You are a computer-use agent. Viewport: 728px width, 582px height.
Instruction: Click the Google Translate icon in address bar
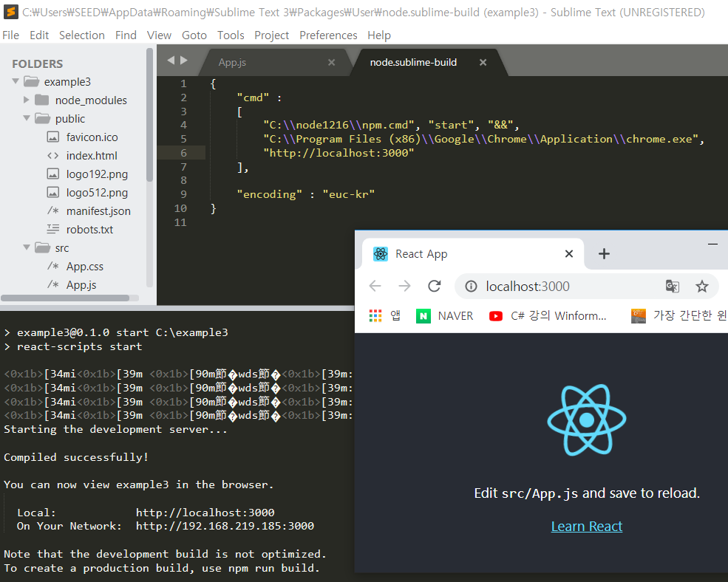point(673,287)
